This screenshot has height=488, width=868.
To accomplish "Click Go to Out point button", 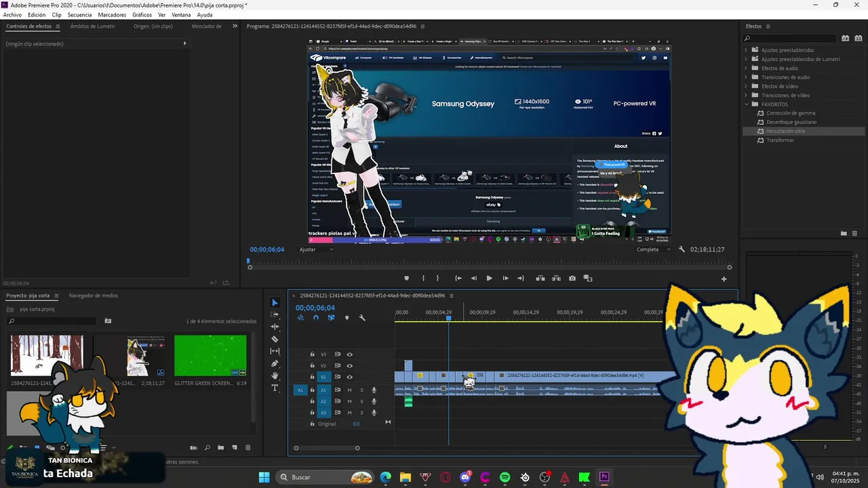I will click(x=521, y=278).
